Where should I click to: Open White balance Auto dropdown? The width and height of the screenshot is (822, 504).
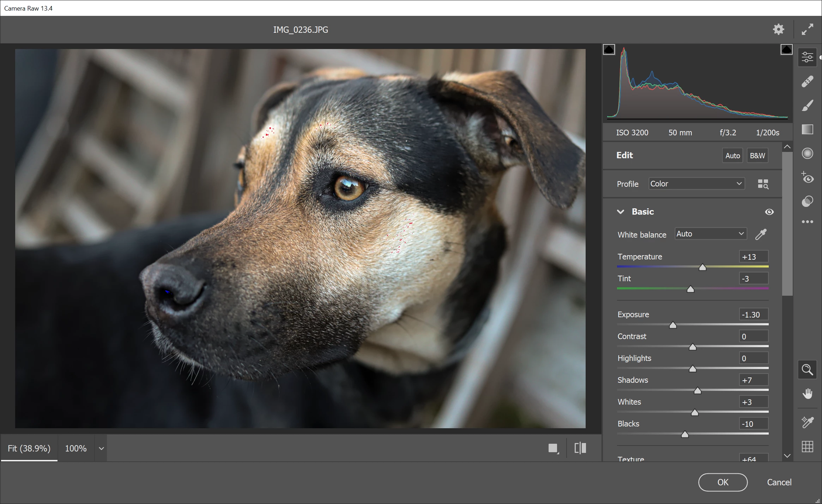[x=711, y=234]
